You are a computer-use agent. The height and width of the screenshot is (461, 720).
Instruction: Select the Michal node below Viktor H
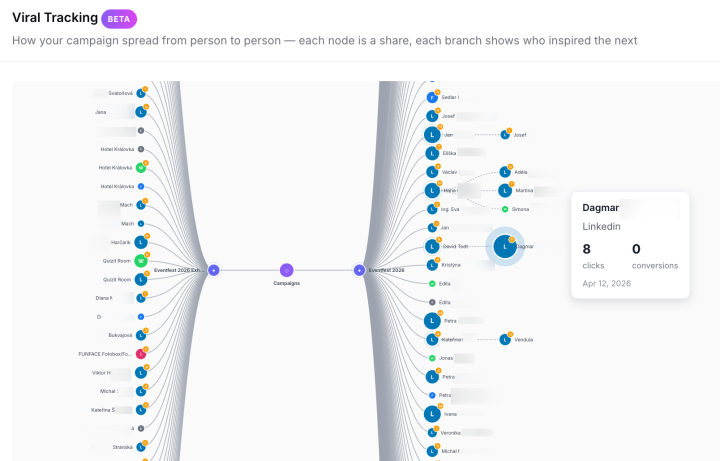point(141,391)
